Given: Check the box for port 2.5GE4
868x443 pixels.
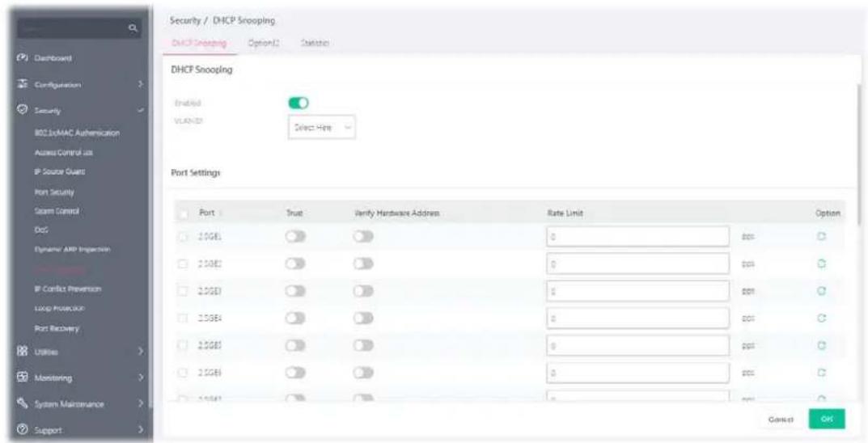Looking at the screenshot, I should 183,319.
